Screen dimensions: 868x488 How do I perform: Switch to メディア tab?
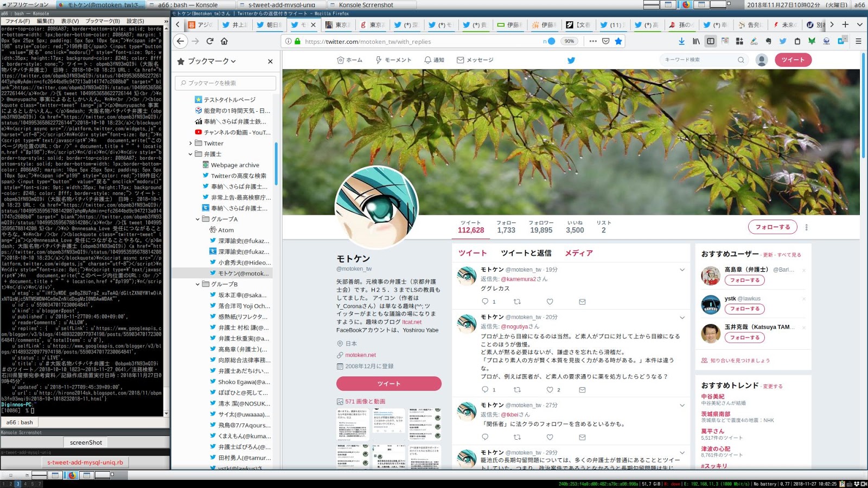[x=579, y=253]
